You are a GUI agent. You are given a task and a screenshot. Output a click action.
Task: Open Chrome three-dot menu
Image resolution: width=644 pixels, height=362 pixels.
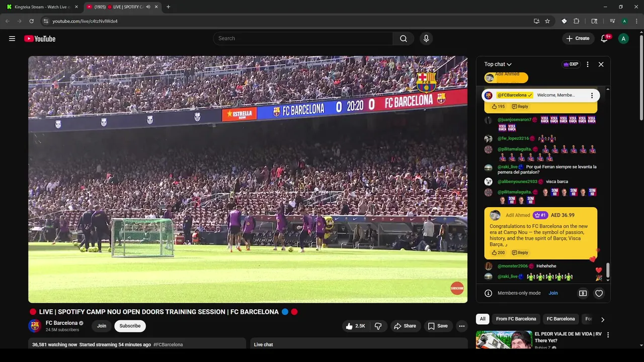pyautogui.click(x=636, y=21)
